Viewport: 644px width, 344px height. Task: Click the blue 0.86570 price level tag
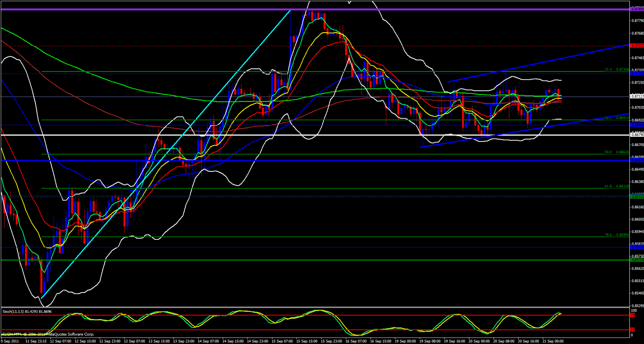click(636, 160)
